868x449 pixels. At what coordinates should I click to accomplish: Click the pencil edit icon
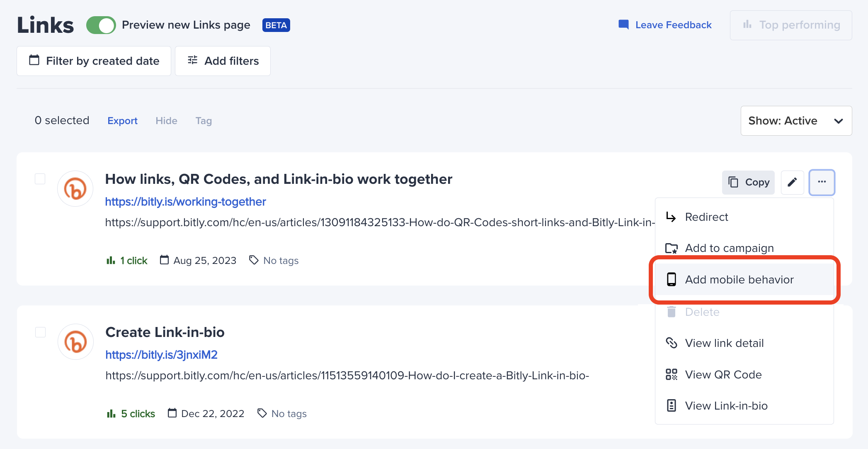792,183
